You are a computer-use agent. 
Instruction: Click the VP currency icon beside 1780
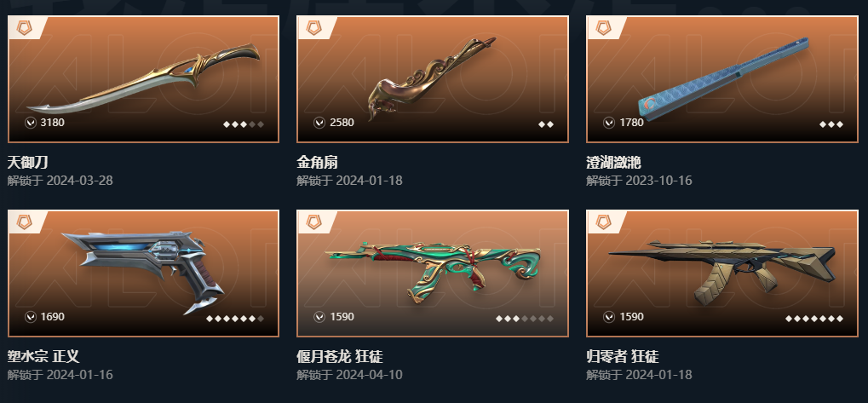point(609,123)
